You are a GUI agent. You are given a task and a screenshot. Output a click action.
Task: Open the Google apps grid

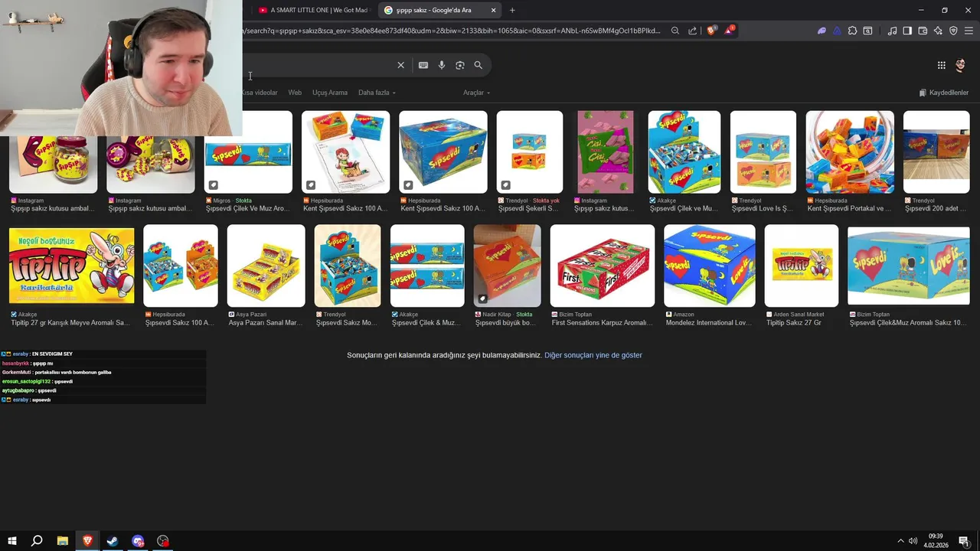(942, 65)
